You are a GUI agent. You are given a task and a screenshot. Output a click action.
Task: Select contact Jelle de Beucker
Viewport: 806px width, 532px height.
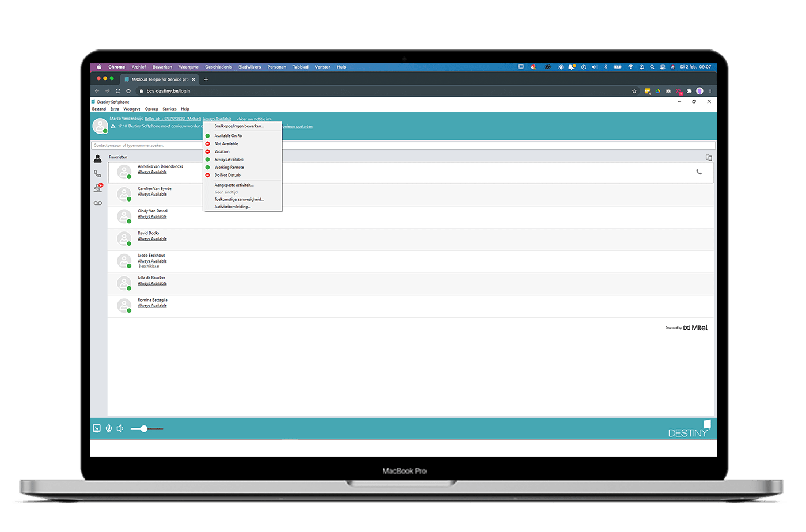pos(410,284)
